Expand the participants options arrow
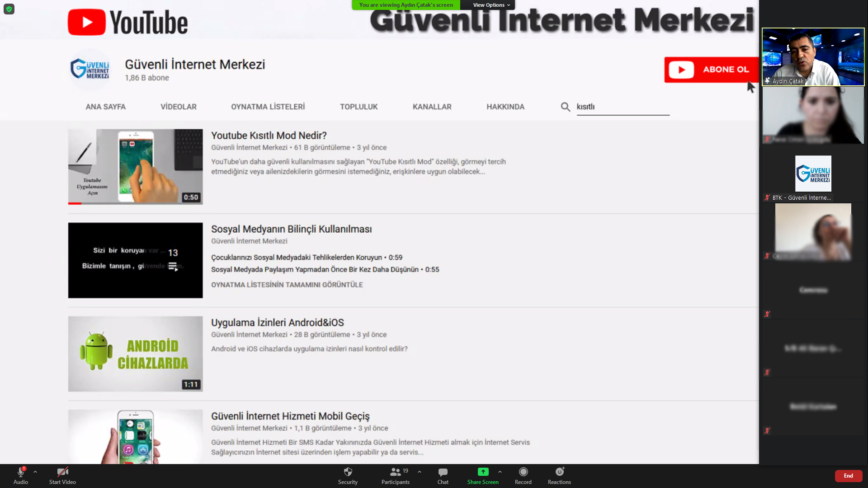 click(x=420, y=472)
